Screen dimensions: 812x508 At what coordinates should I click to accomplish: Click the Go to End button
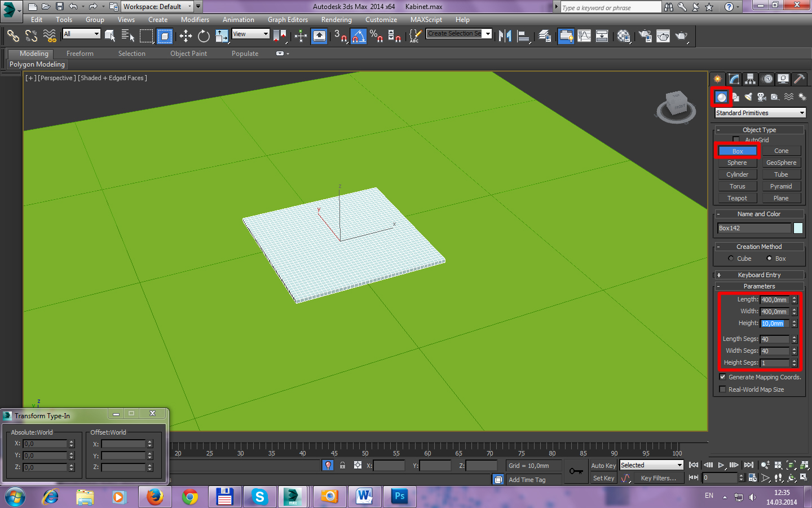(x=748, y=465)
